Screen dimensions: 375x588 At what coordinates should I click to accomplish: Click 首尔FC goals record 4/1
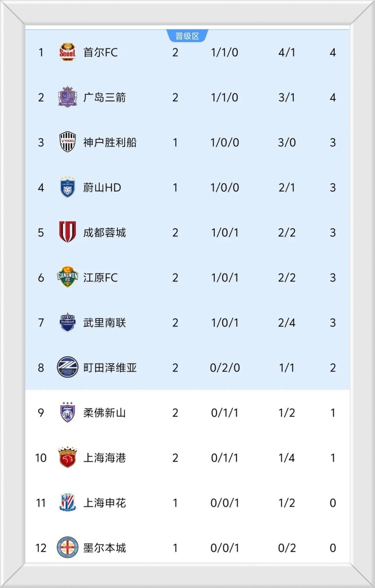(287, 52)
